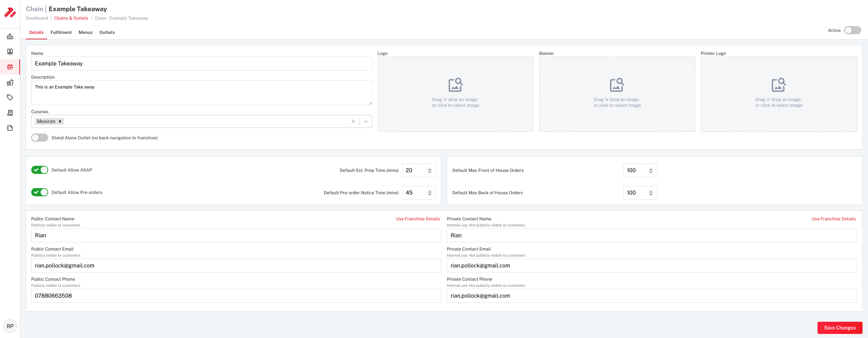Viewport: 868px width, 338px height.
Task: Click the Description text area
Action: pos(202,93)
